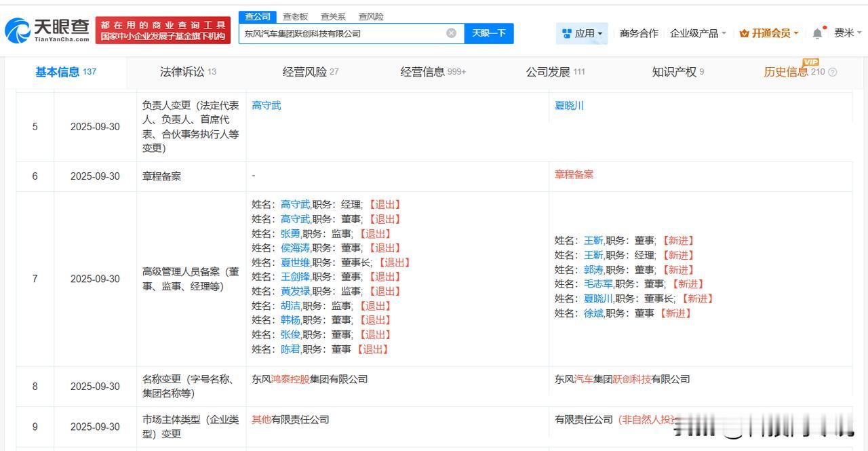Open 高守武 link in row 5
This screenshot has width=868, height=451.
[x=266, y=105]
